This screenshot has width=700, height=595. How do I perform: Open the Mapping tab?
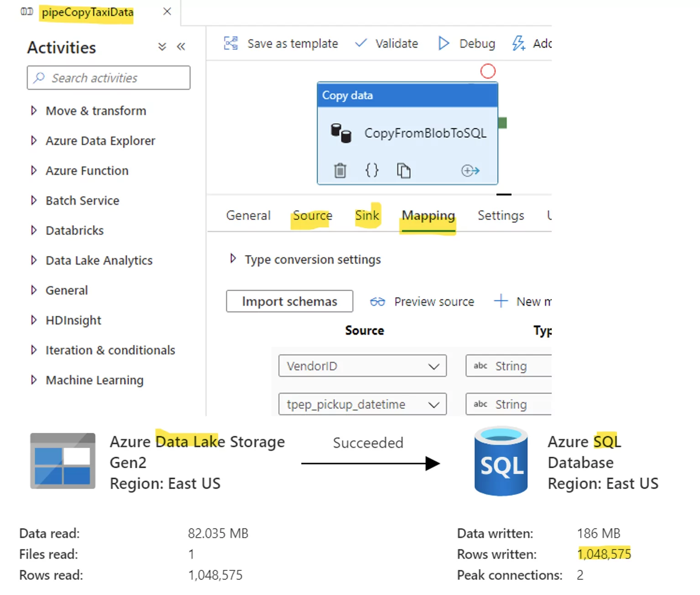click(x=428, y=216)
